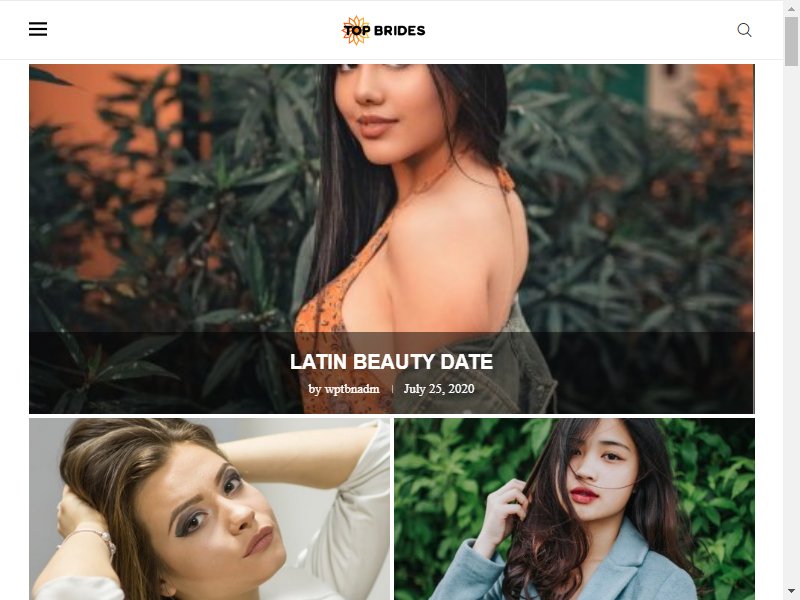Click the sunflower logo emblem
Image resolution: width=800 pixels, height=600 pixels.
pos(355,30)
